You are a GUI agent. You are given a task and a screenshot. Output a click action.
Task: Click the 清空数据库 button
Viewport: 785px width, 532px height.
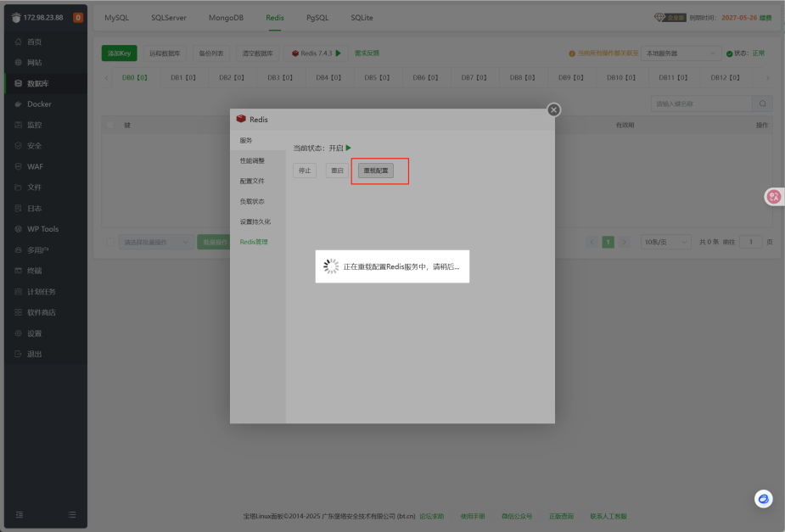(258, 53)
